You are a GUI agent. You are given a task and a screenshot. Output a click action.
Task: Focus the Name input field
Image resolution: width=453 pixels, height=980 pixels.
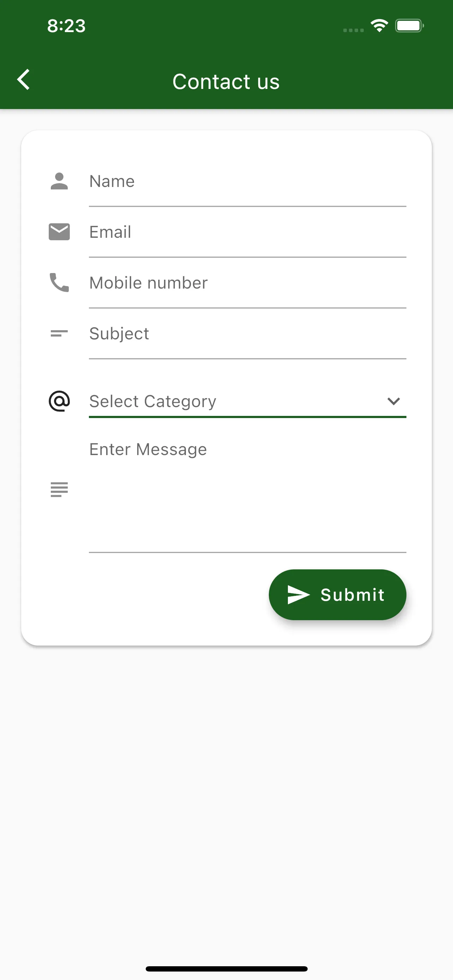pyautogui.click(x=248, y=181)
